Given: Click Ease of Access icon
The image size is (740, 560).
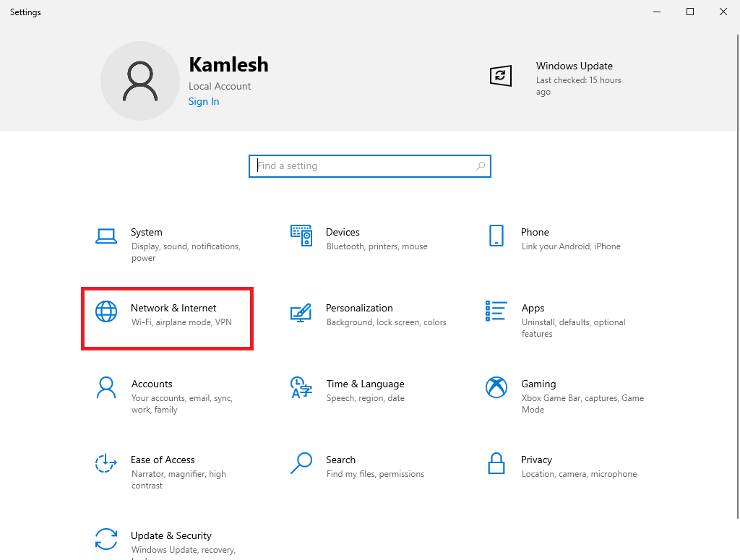Looking at the screenshot, I should point(106,463).
